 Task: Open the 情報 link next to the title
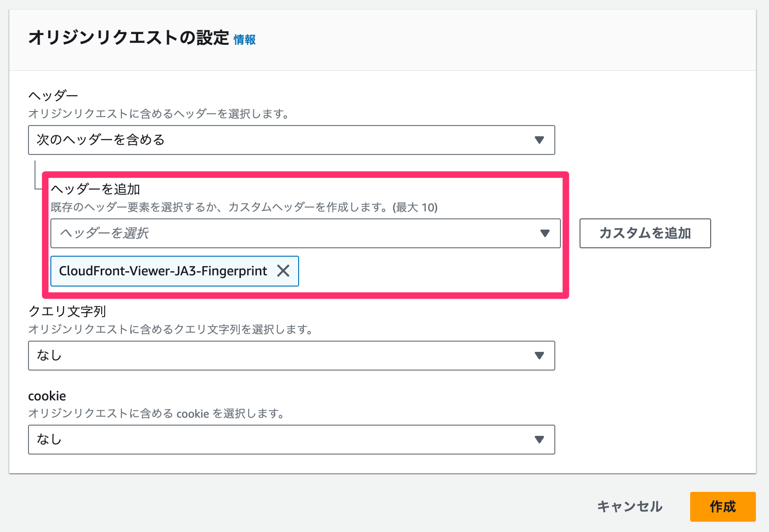point(244,40)
